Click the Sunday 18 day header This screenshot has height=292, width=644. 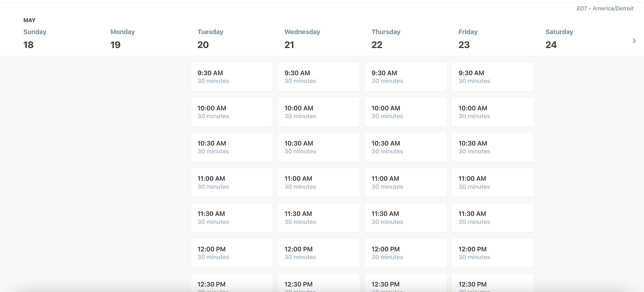pyautogui.click(x=35, y=39)
